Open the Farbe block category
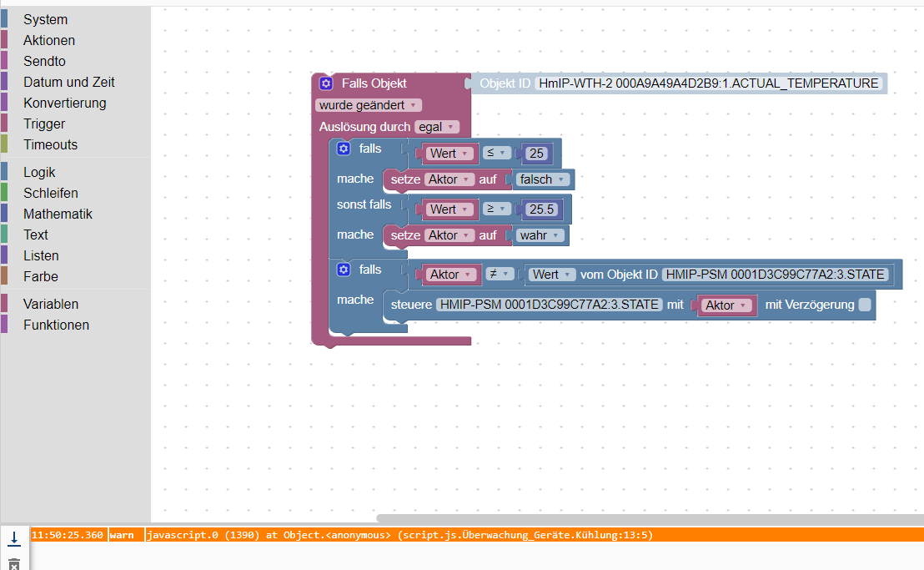Viewport: 924px width, 570px height. [x=41, y=276]
